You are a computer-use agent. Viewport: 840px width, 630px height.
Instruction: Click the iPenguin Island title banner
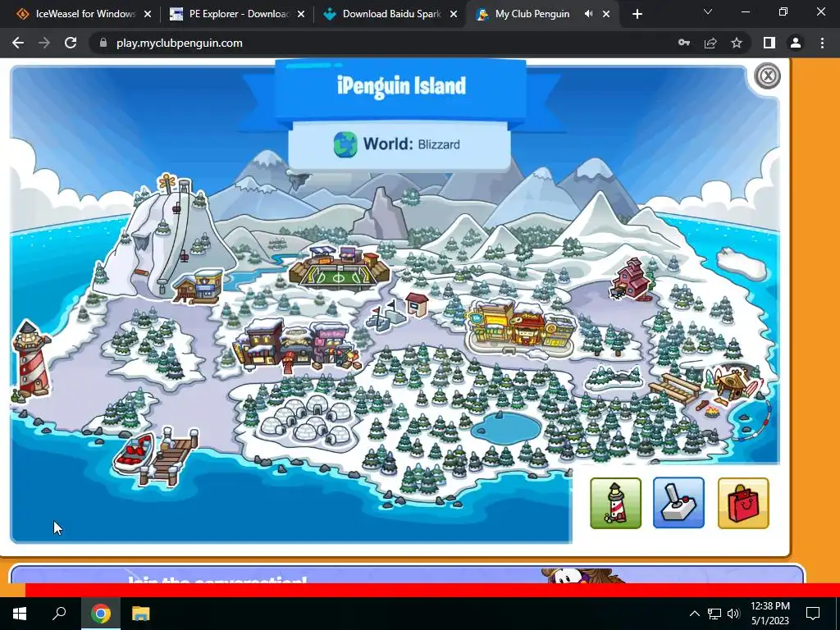(400, 86)
